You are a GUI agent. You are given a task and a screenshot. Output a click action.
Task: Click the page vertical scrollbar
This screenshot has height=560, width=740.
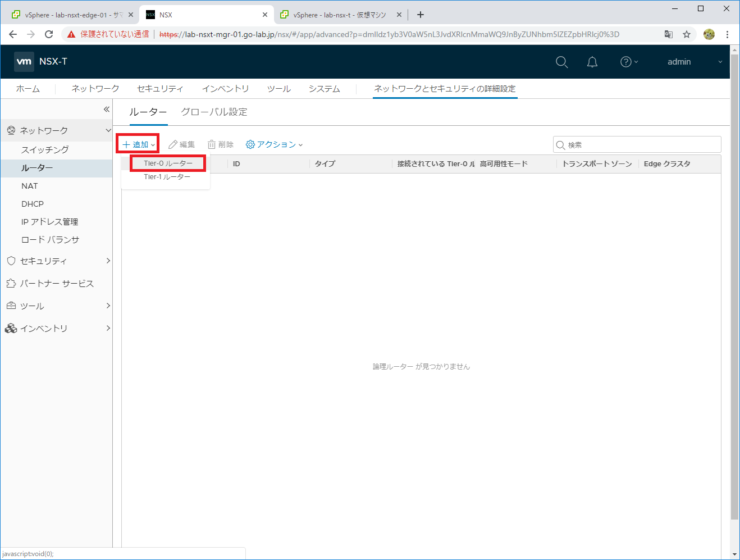click(x=734, y=286)
